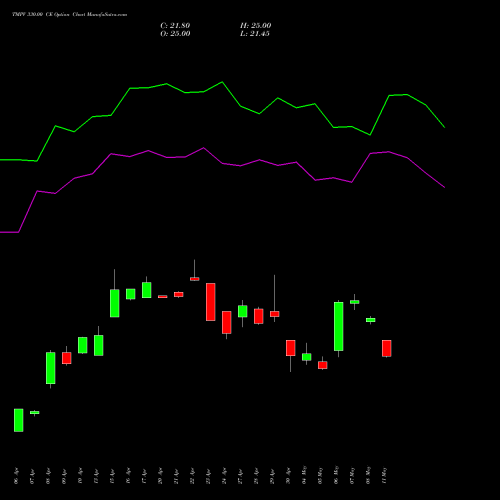Click the '06 Apr' date axis label
The image size is (500, 500).
(16, 476)
